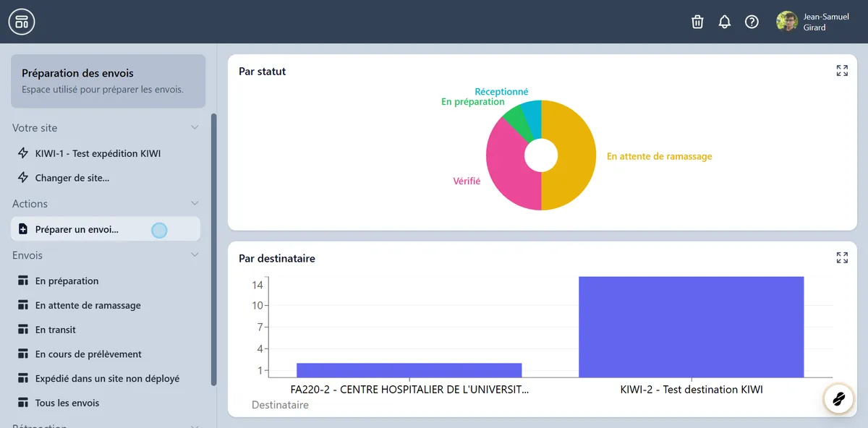Collapse the Actions section chevron

(194, 204)
